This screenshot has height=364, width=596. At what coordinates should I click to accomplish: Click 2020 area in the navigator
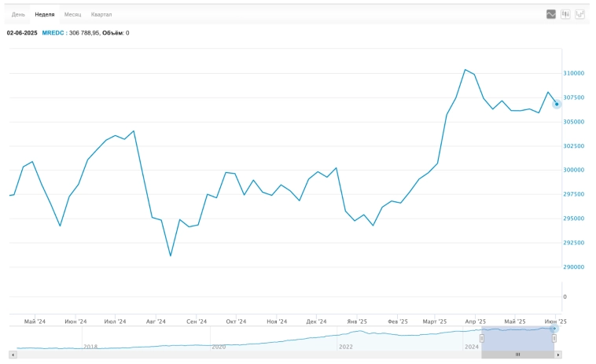(x=219, y=346)
